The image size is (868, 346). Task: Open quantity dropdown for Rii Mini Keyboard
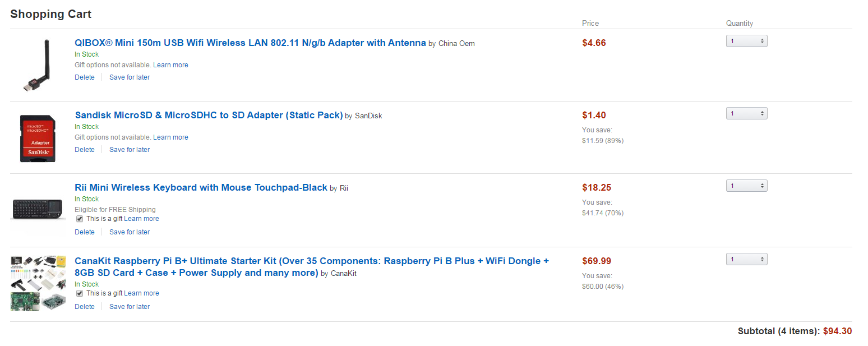(746, 186)
